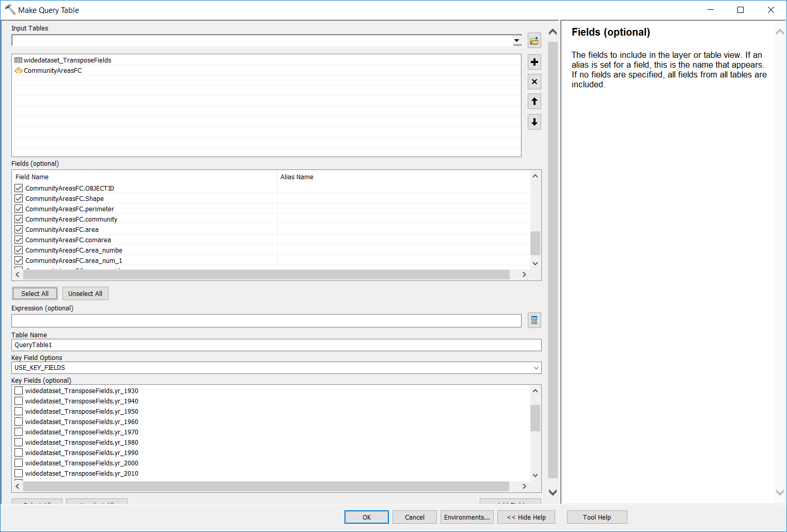Uncheck CommunityAreasFC.area field
787x532 pixels.
[x=19, y=229]
